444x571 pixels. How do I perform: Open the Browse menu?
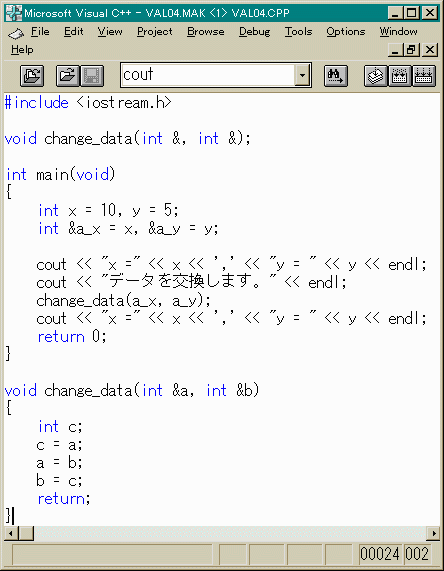[205, 32]
